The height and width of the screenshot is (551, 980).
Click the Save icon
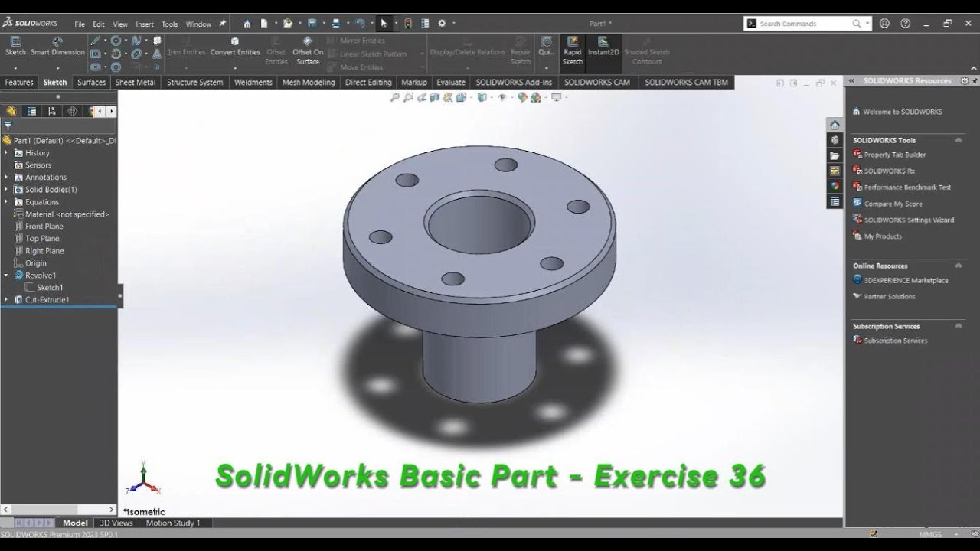pyautogui.click(x=312, y=24)
